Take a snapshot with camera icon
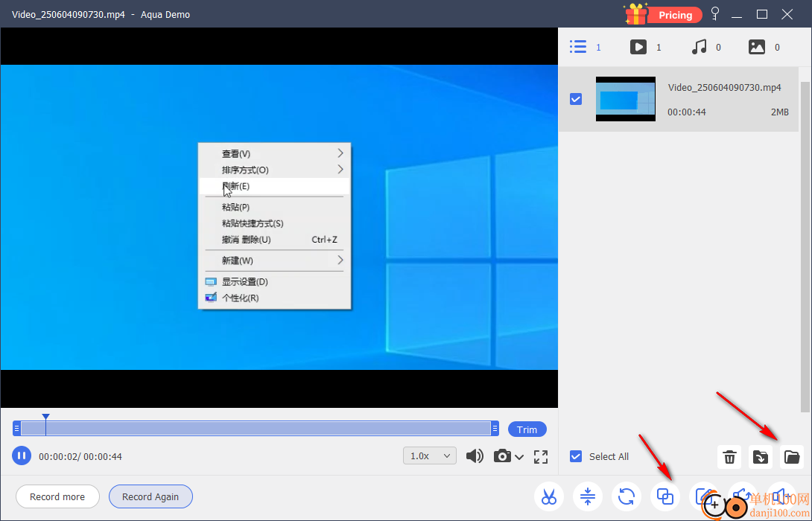This screenshot has width=812, height=521. coord(502,456)
